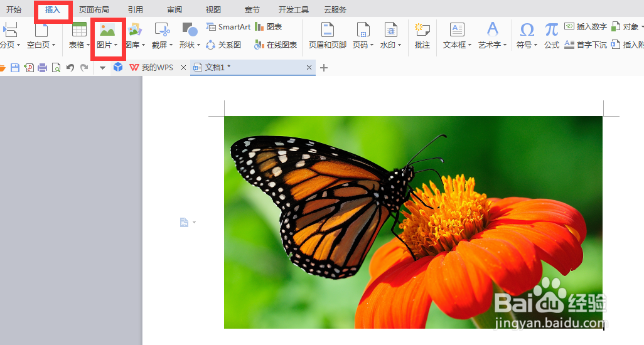Click the Redo arrow
Image resolution: width=644 pixels, height=345 pixels.
click(84, 68)
